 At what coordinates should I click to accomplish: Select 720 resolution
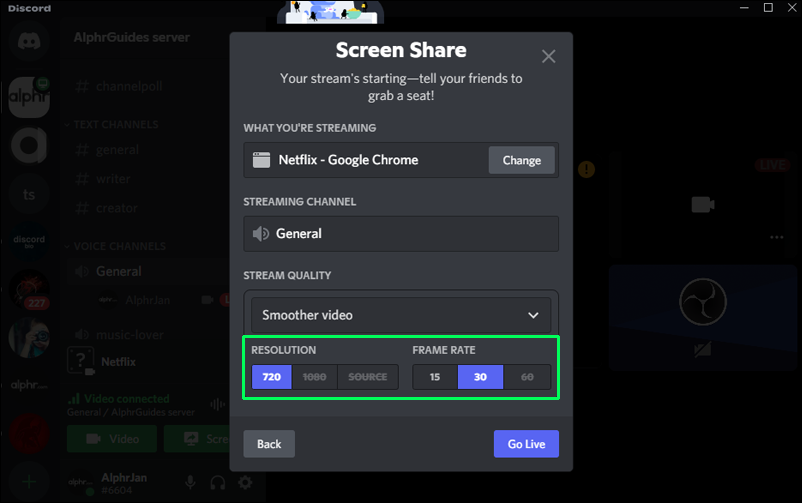(272, 377)
